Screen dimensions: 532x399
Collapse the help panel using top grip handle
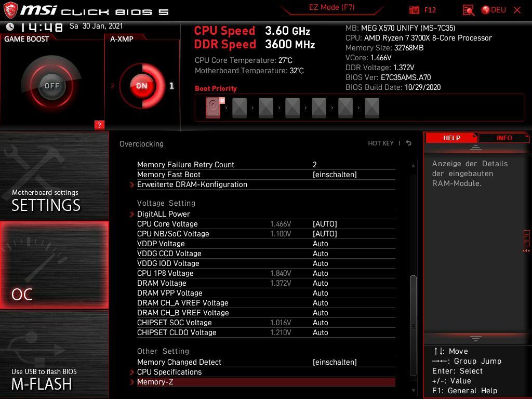coord(476,148)
